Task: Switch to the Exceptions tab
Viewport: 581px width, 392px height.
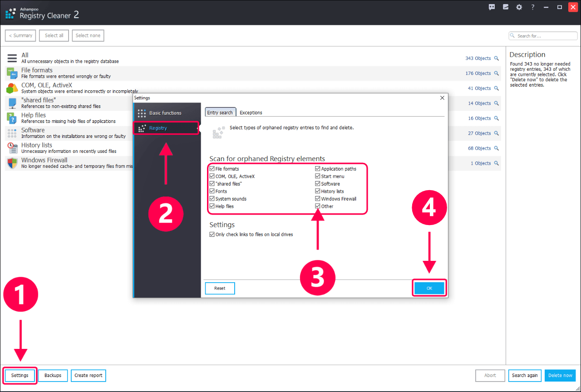Action: click(251, 113)
